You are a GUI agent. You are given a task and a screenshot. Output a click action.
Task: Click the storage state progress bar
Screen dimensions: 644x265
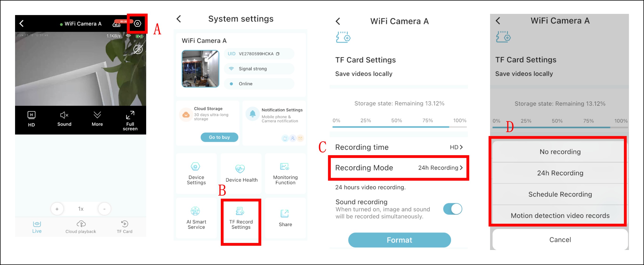399,127
